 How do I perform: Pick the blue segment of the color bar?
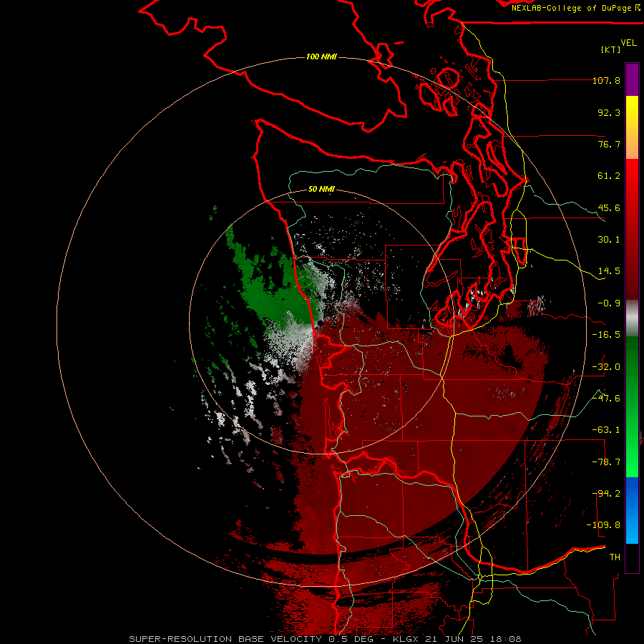click(x=632, y=510)
